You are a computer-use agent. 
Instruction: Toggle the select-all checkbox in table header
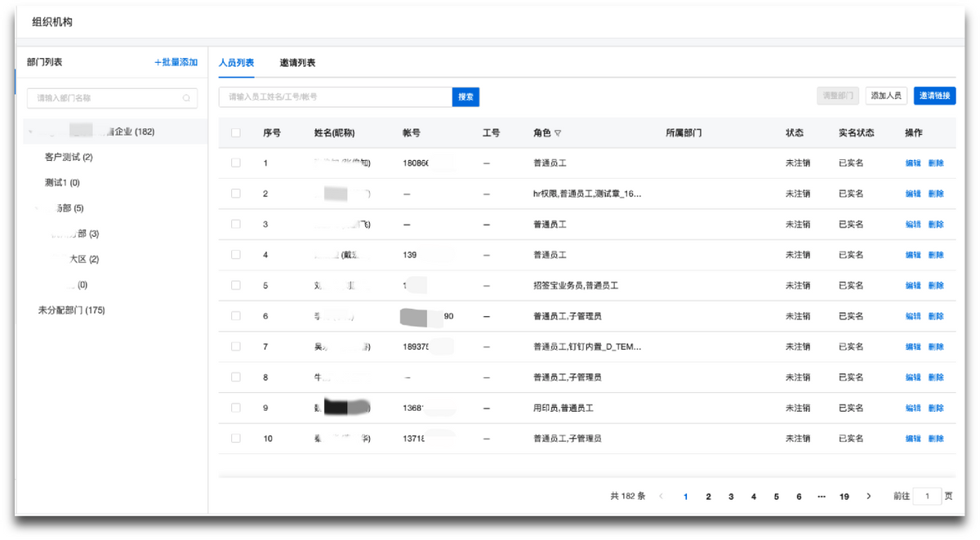(236, 133)
